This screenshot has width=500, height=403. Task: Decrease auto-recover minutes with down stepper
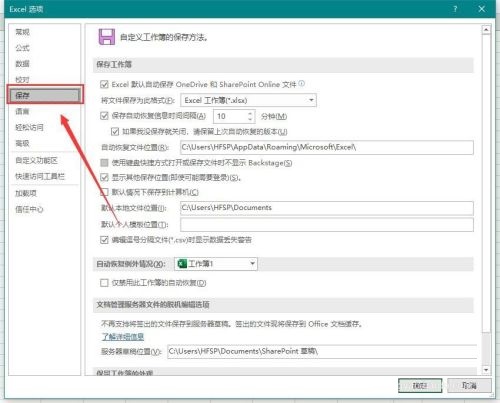[250, 119]
